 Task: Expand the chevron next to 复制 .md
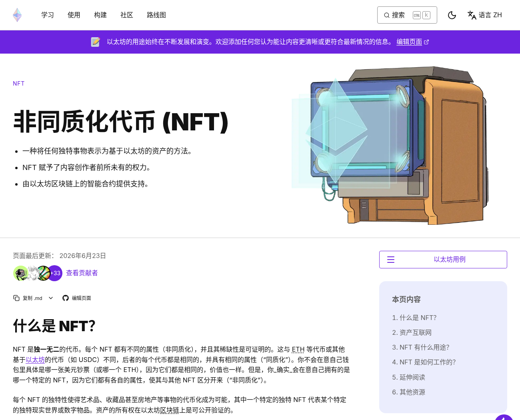coord(51,298)
